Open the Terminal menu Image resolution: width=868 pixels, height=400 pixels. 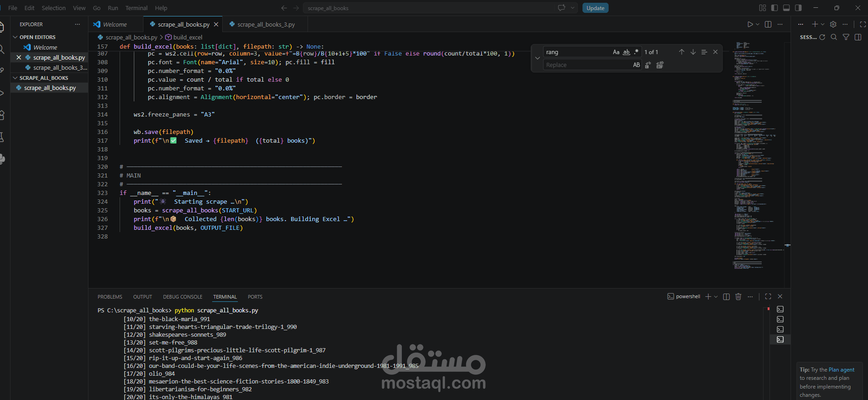click(137, 8)
